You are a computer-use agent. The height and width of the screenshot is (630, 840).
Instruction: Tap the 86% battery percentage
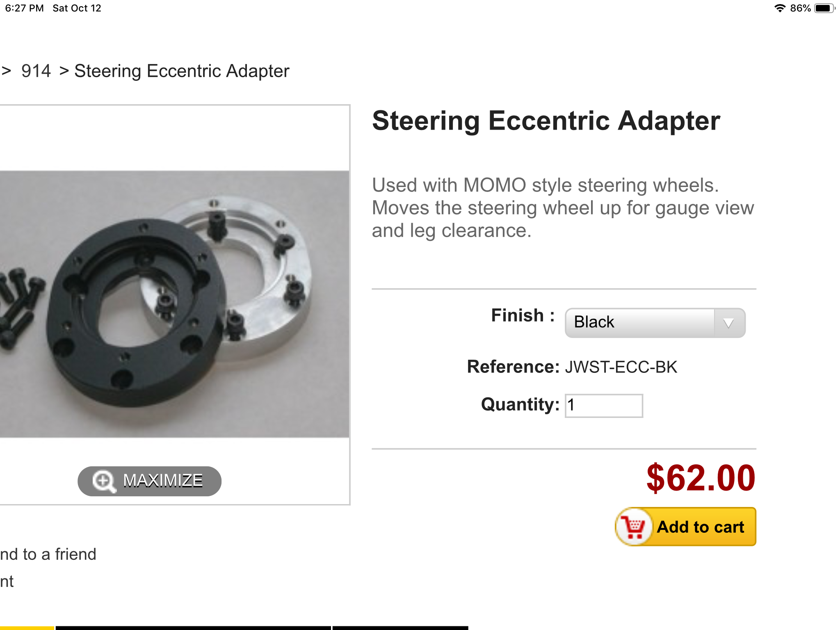(800, 8)
